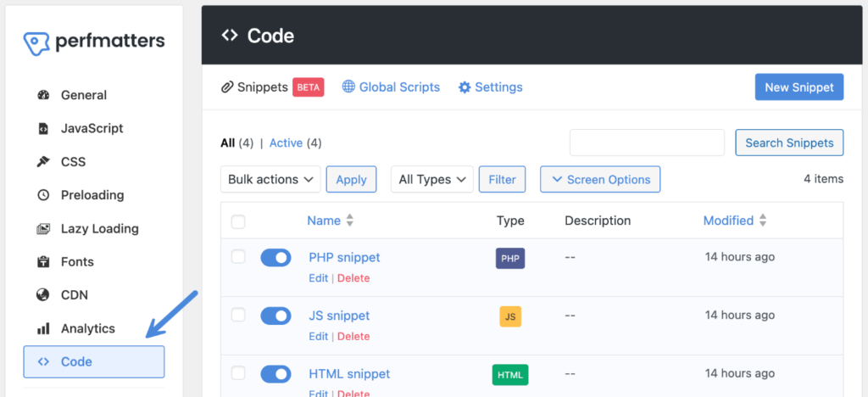Sort by Name using the sort arrows
Screen dimensions: 868x397
[x=349, y=221]
